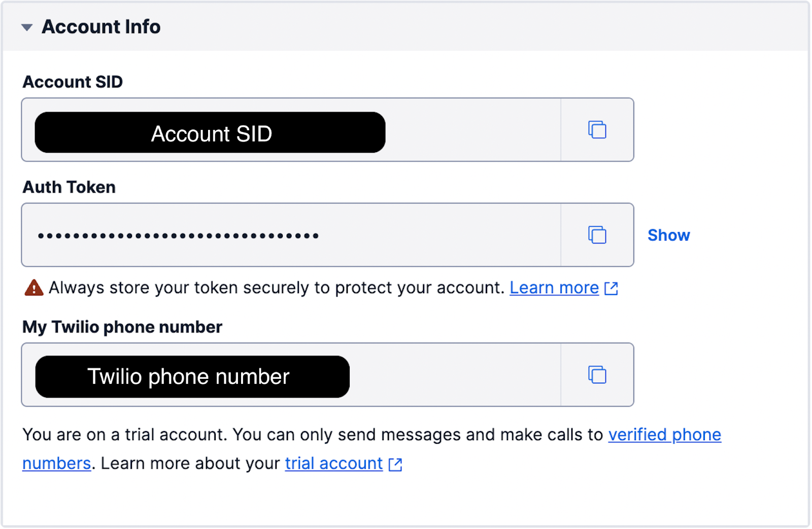The height and width of the screenshot is (529, 812).
Task: Copy the Twilio phone number
Action: 597,375
